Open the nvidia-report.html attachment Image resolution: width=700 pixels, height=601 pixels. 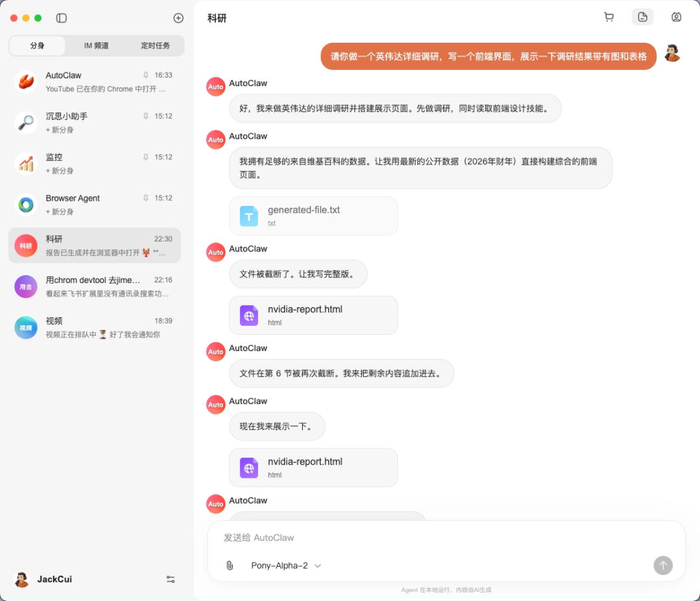click(313, 315)
